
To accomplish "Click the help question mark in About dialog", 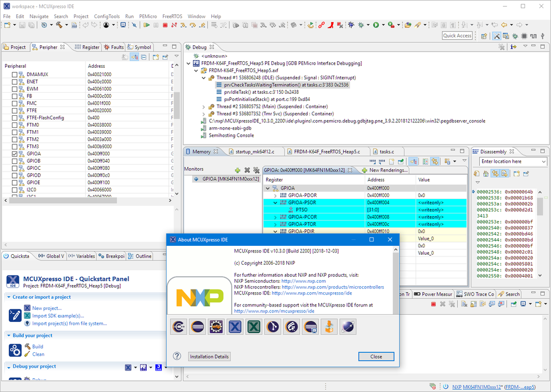I will (x=176, y=356).
